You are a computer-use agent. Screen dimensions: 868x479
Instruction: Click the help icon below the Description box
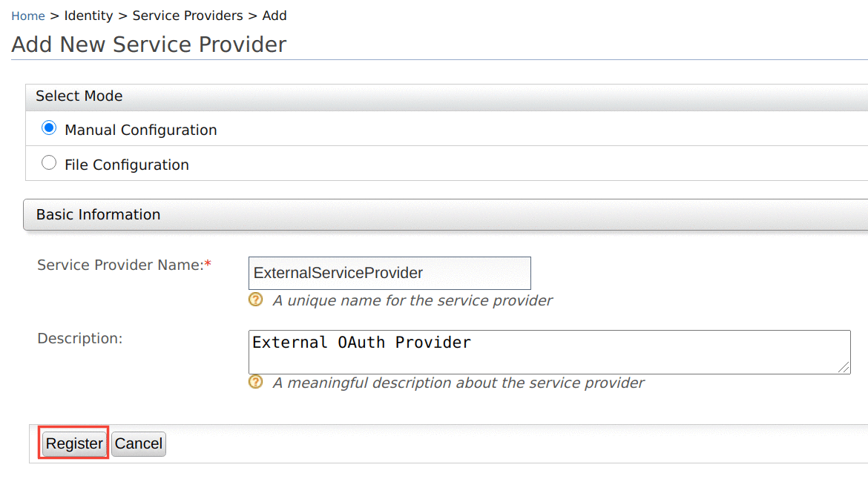coord(256,382)
